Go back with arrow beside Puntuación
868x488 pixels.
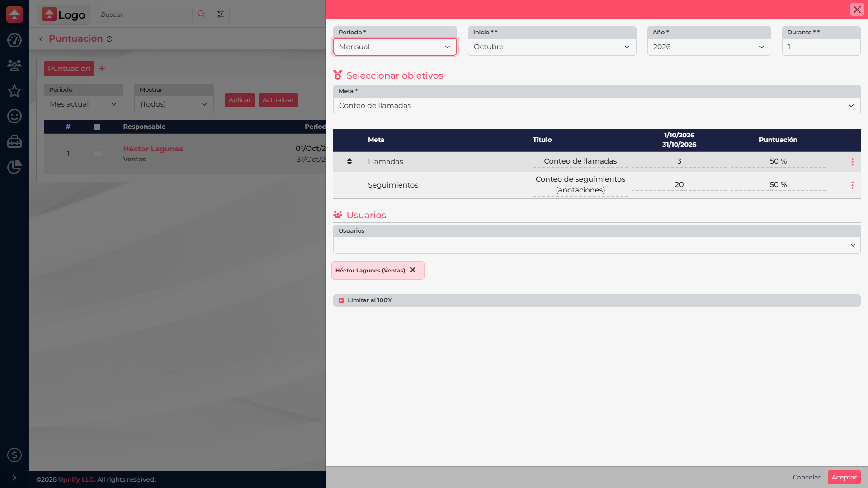[x=41, y=39]
